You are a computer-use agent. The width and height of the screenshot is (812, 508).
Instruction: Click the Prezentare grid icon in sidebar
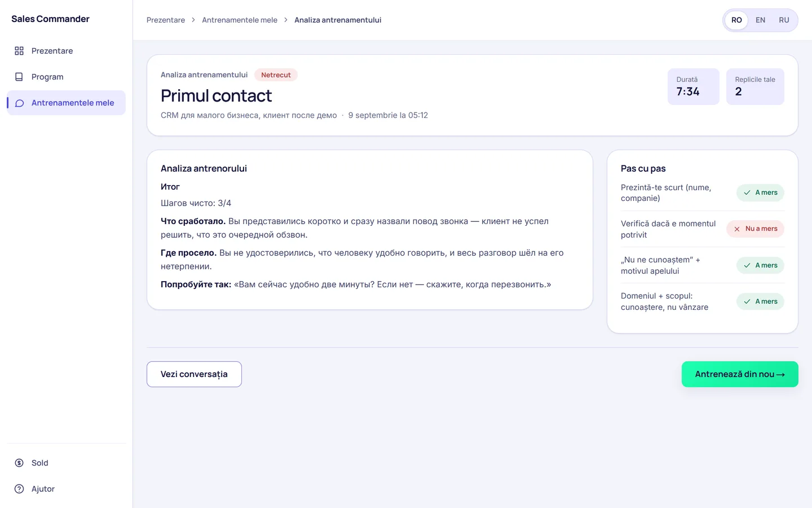click(x=19, y=51)
